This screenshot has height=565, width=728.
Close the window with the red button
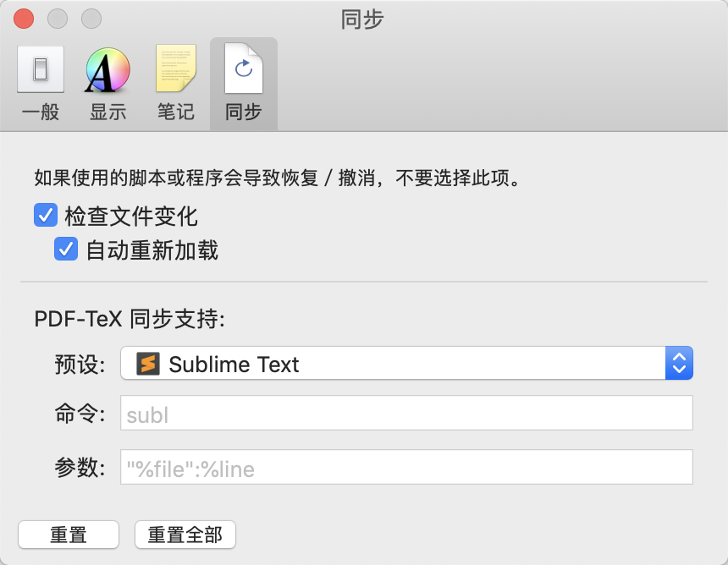(x=24, y=19)
